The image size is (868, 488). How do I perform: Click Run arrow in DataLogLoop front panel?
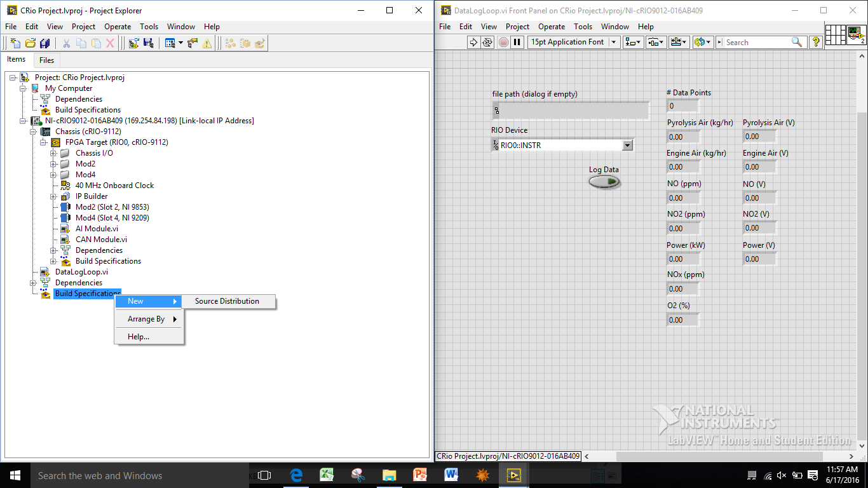pyautogui.click(x=473, y=42)
